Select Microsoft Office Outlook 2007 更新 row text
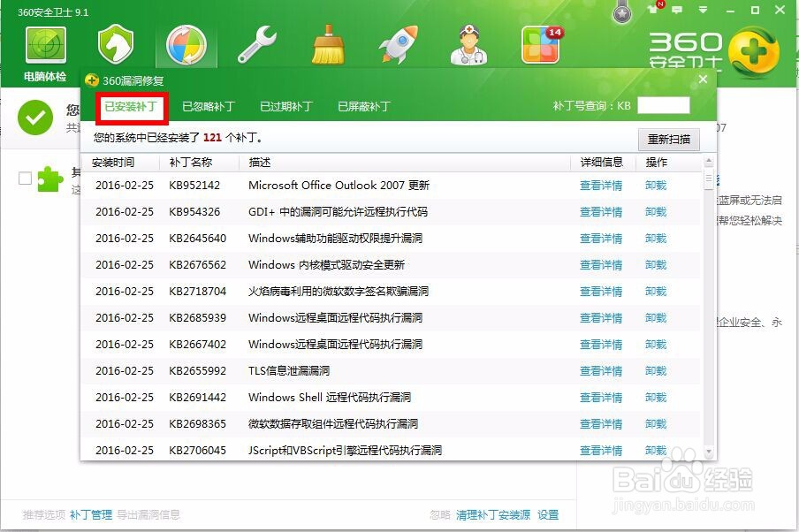Screen dimensions: 799x532 [x=339, y=186]
